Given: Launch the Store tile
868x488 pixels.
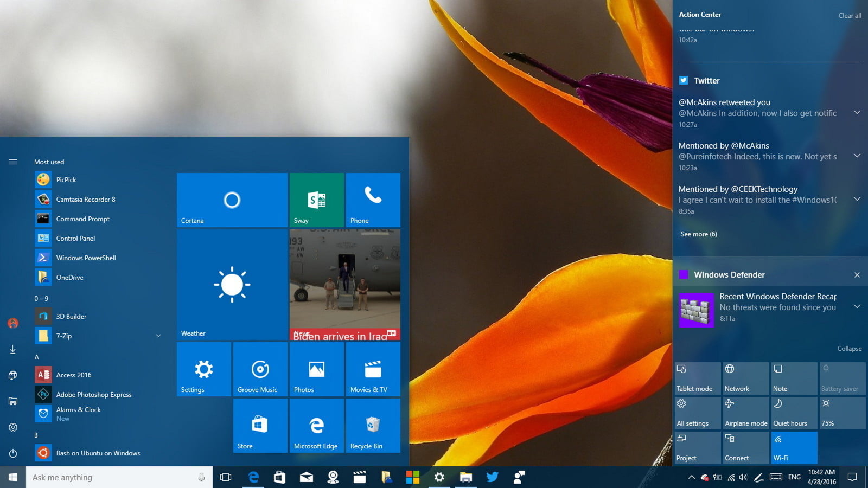Looking at the screenshot, I should coord(260,426).
